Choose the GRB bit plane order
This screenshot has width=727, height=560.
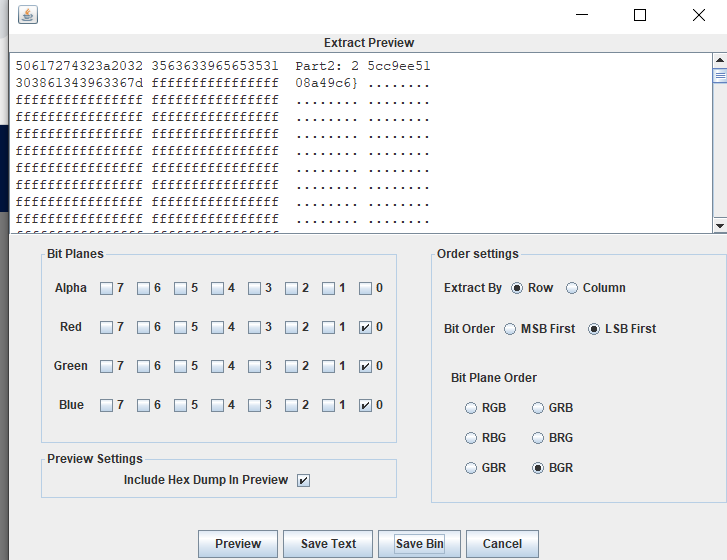538,408
